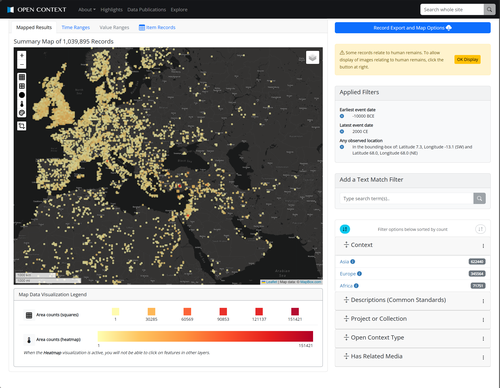This screenshot has width=500, height=388.
Task: Focus the Type search term(s) field
Action: coord(406,199)
